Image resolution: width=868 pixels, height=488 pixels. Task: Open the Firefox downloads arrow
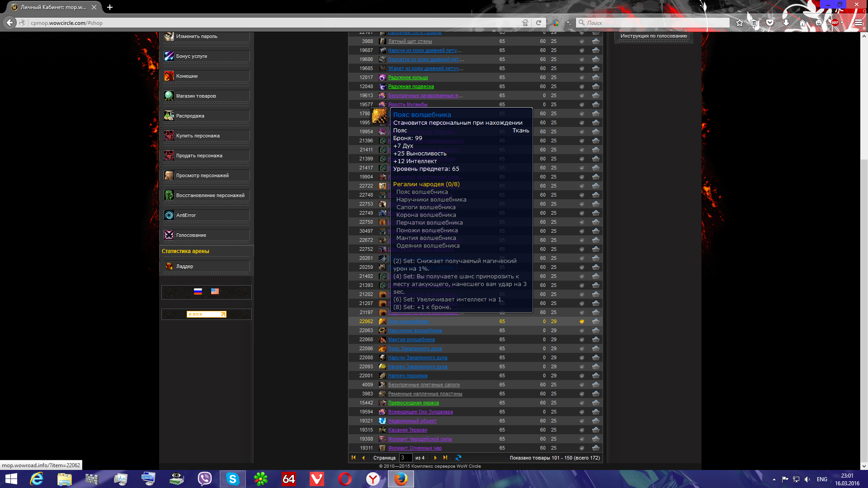786,23
